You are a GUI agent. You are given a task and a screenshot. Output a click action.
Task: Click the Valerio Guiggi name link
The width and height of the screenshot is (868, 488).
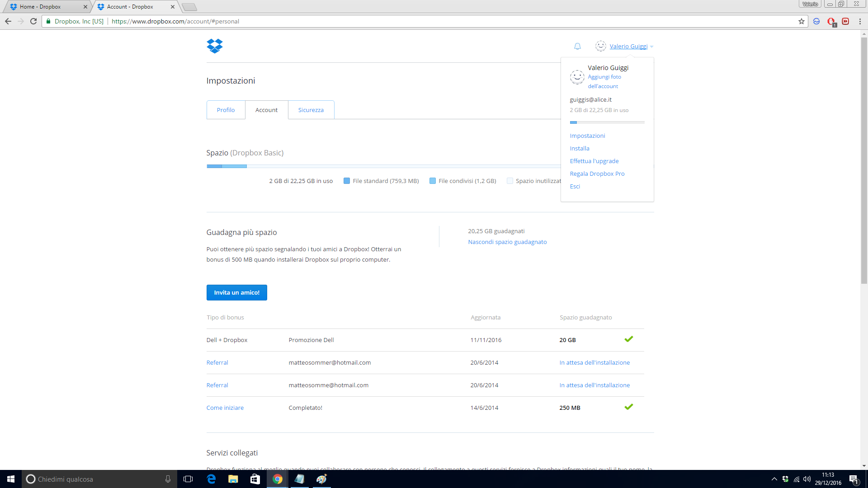click(628, 46)
